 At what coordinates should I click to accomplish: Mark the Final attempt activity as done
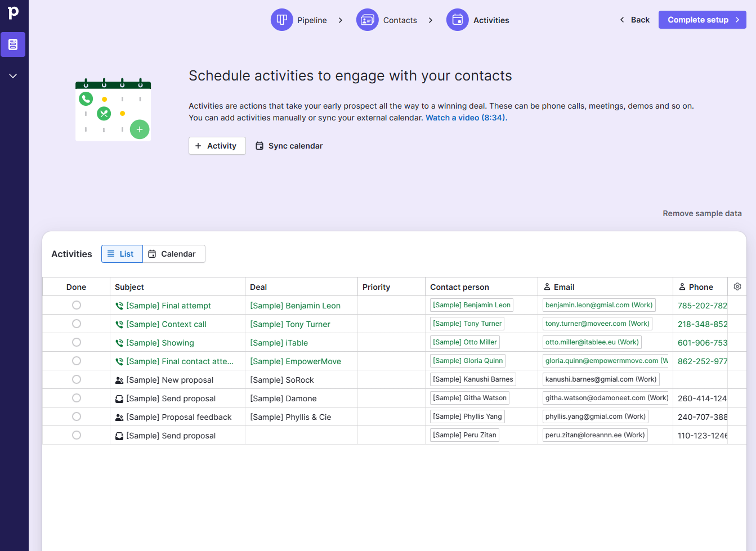[76, 305]
